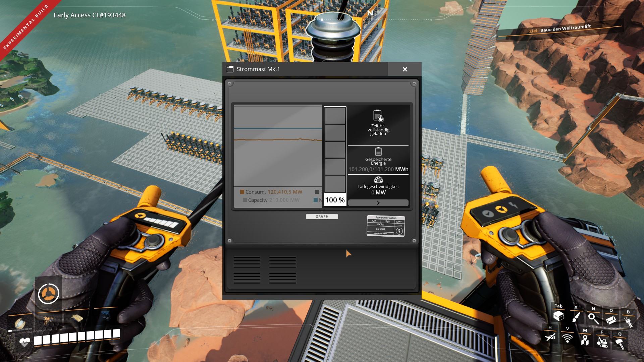
Task: Open the inventory chest icon (Tab)
Action: click(x=558, y=316)
